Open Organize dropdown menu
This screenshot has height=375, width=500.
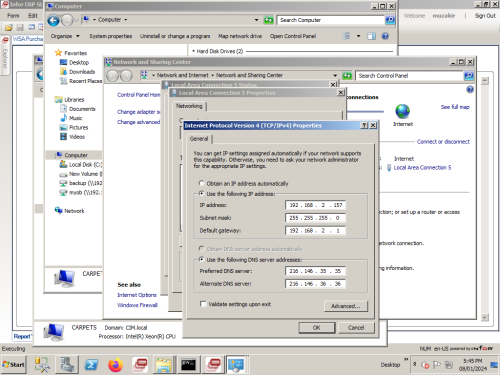point(65,36)
